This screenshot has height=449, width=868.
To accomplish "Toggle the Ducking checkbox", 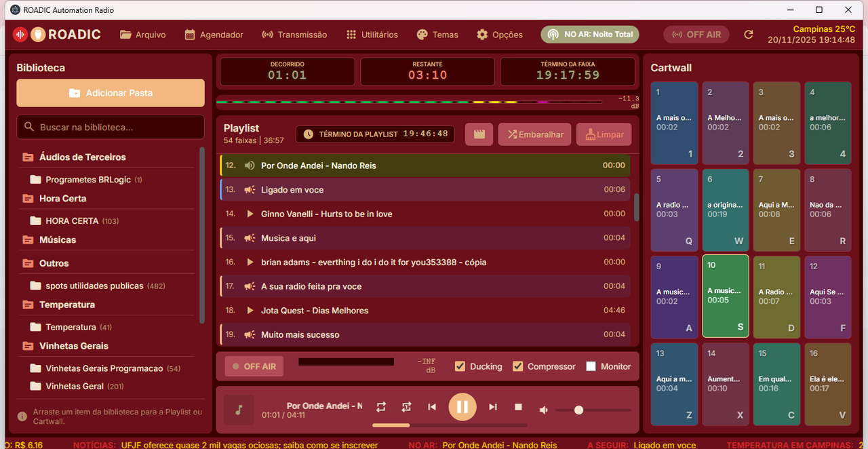I will pyautogui.click(x=460, y=366).
